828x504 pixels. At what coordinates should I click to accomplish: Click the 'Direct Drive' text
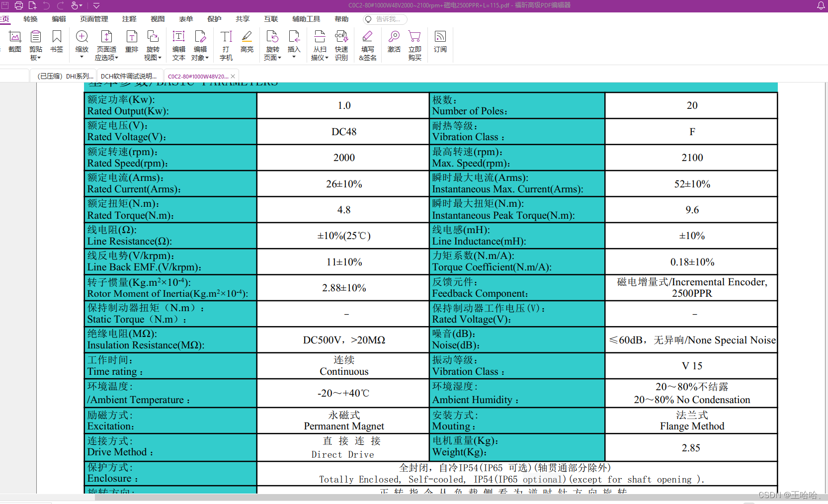pos(342,455)
